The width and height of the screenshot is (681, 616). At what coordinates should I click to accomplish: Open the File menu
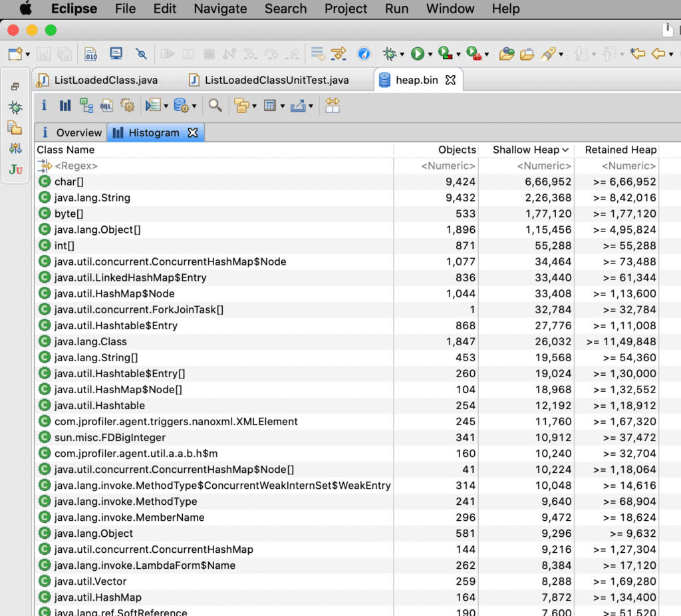(x=125, y=9)
